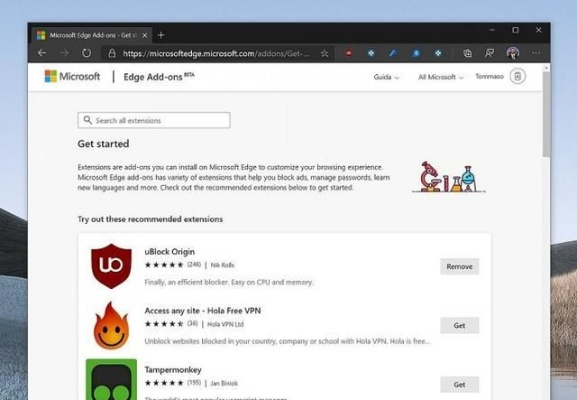Open the browser profile avatar
This screenshot has height=400, width=577.
click(513, 53)
